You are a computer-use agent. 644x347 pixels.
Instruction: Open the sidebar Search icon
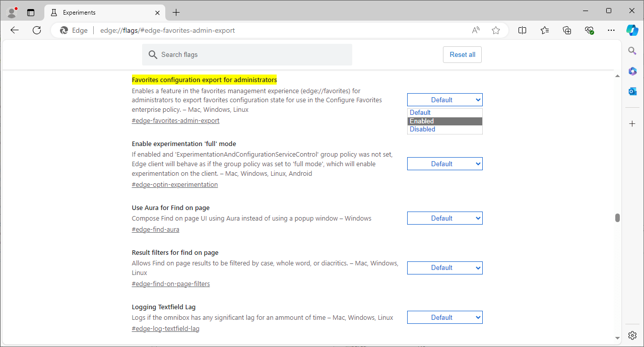tap(632, 50)
